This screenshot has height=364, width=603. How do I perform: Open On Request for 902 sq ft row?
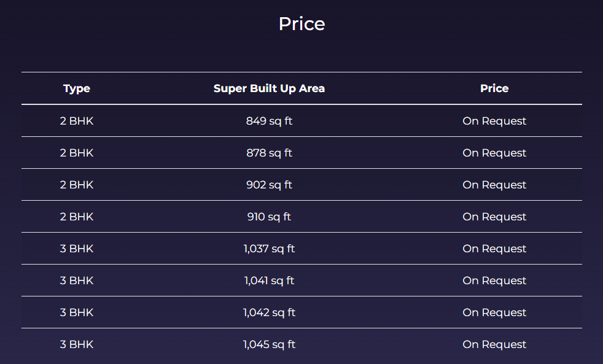pyautogui.click(x=494, y=185)
